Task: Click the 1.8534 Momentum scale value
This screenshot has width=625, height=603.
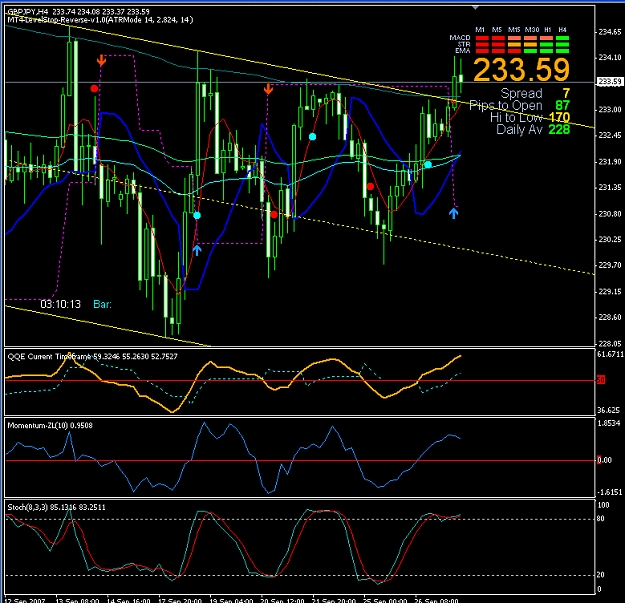Action: (609, 423)
